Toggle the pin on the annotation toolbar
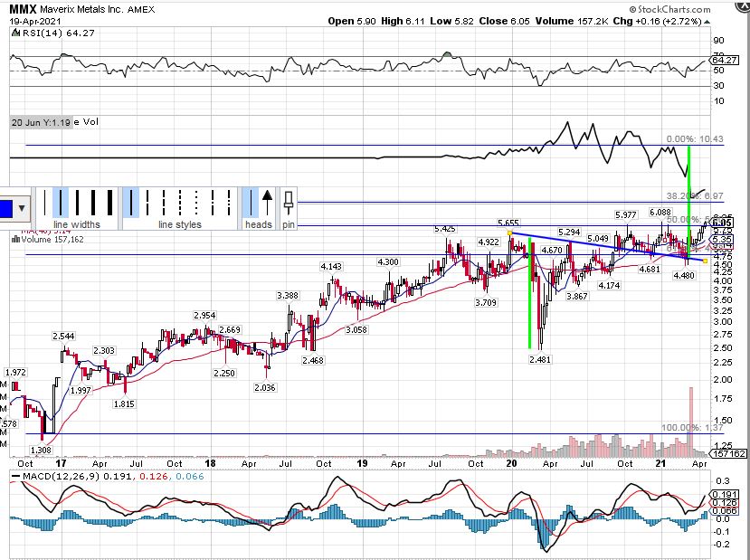This screenshot has height=560, width=750. pyautogui.click(x=289, y=204)
